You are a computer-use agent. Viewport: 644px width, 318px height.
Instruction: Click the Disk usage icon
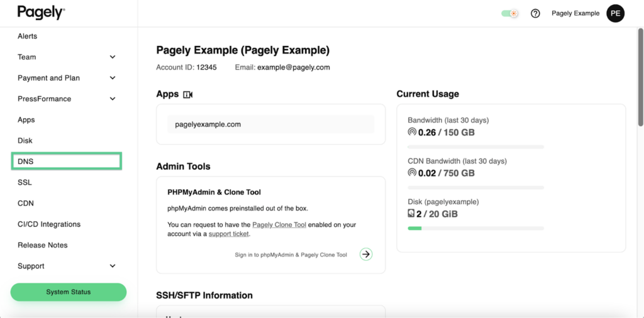(411, 214)
